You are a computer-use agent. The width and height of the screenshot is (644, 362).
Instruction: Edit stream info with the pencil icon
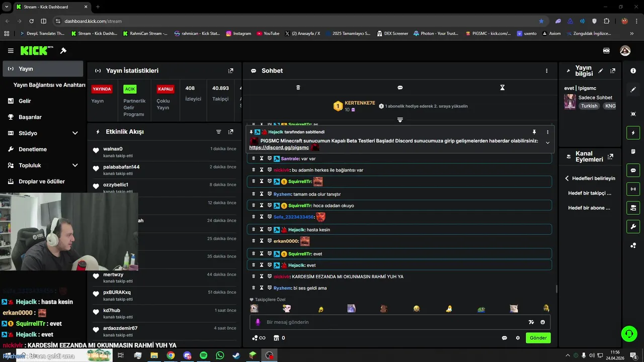tap(600, 71)
